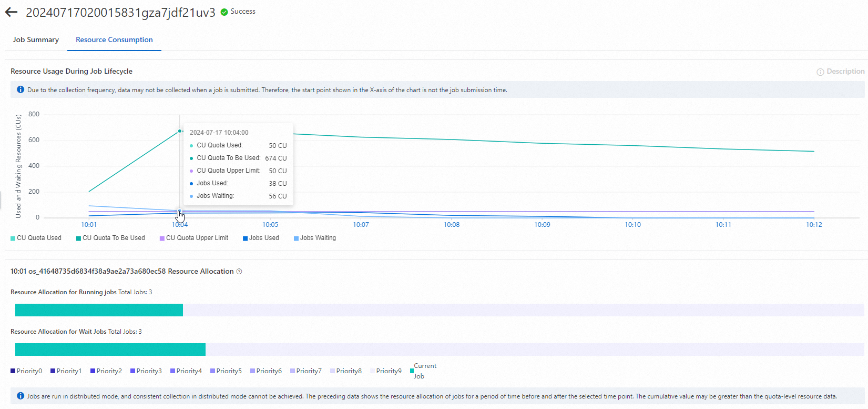Open the Resource Consumption tab
Image resolution: width=868 pixels, height=409 pixels.
(114, 40)
